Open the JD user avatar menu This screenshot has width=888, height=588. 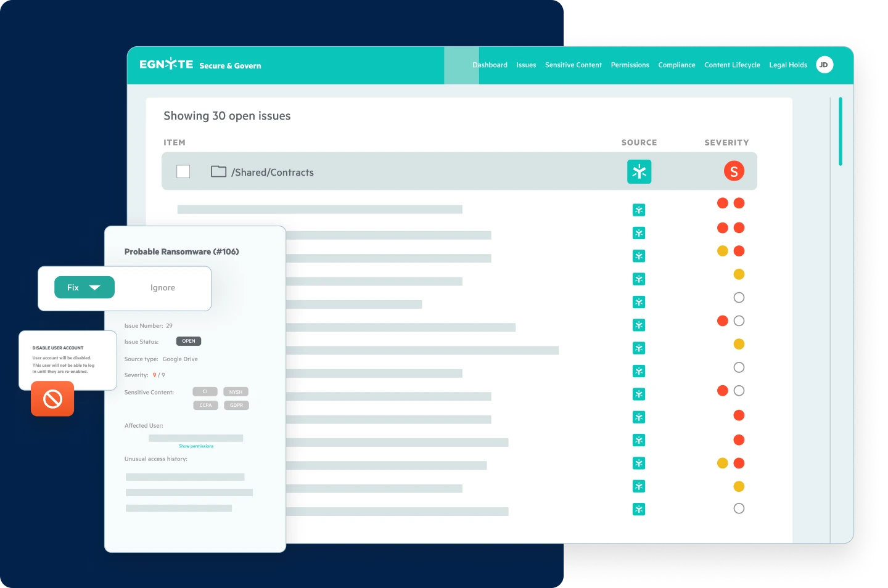click(x=824, y=65)
